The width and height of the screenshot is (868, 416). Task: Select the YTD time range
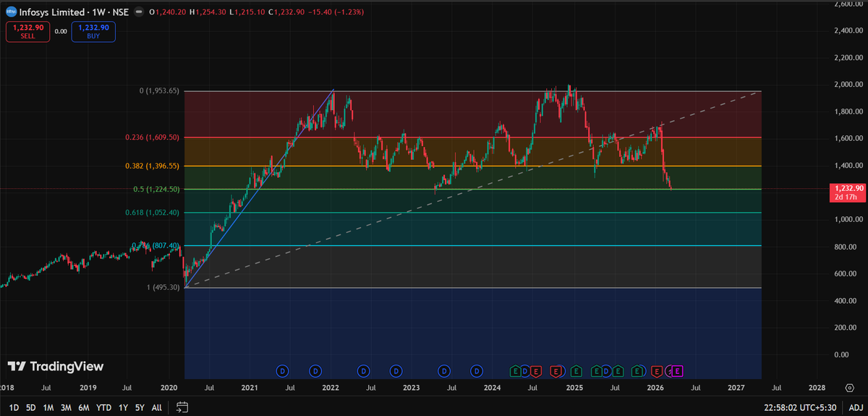pos(103,407)
